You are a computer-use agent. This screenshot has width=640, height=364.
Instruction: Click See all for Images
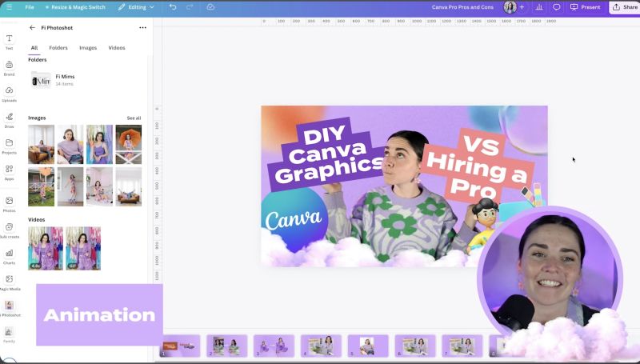click(x=134, y=118)
